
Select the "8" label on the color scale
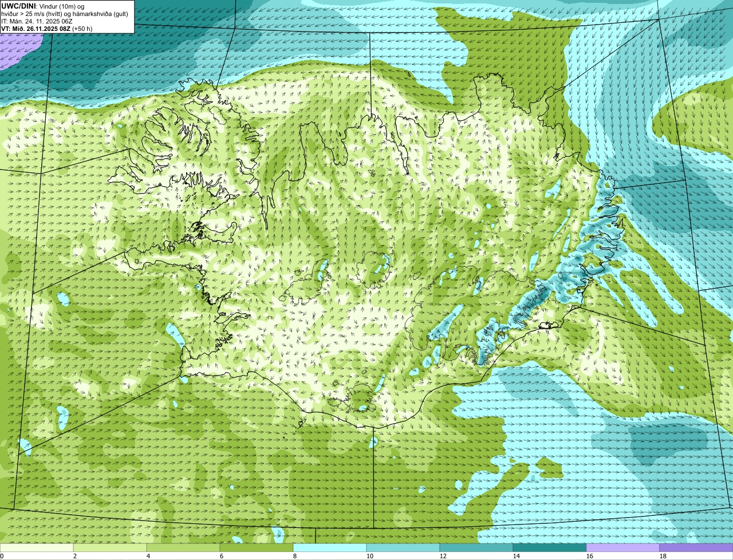[x=295, y=556]
